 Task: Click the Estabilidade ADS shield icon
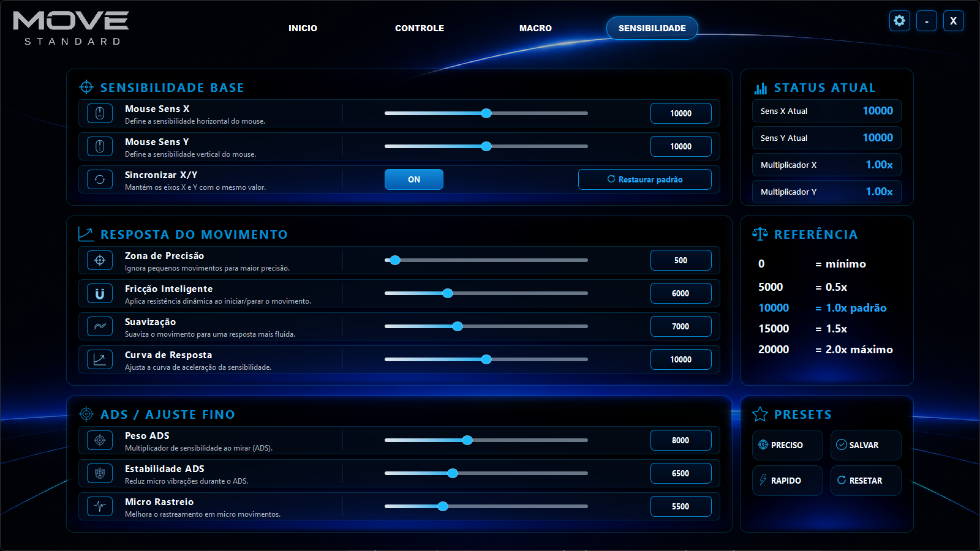[100, 473]
